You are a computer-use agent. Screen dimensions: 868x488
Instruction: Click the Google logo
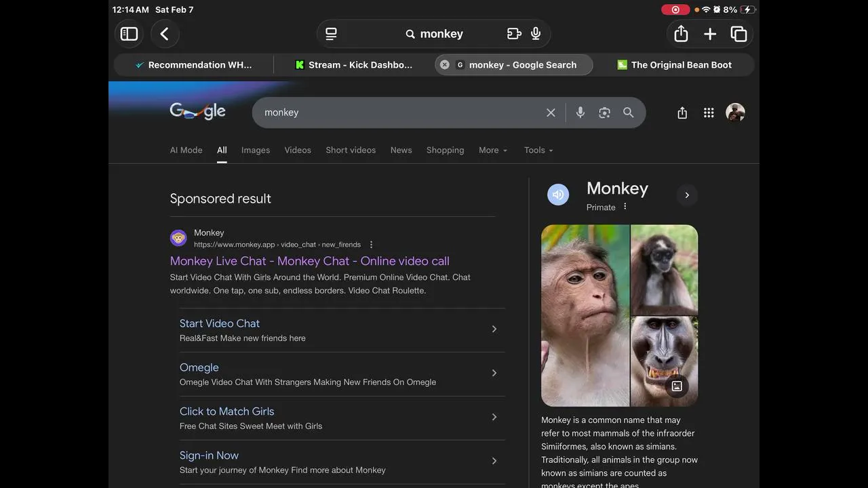tap(197, 112)
